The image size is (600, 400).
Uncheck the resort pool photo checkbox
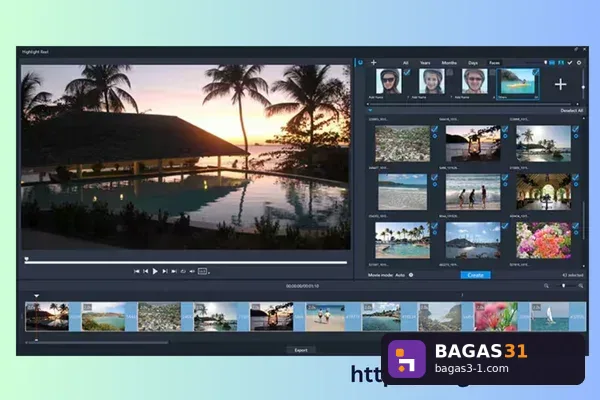pyautogui.click(x=435, y=226)
